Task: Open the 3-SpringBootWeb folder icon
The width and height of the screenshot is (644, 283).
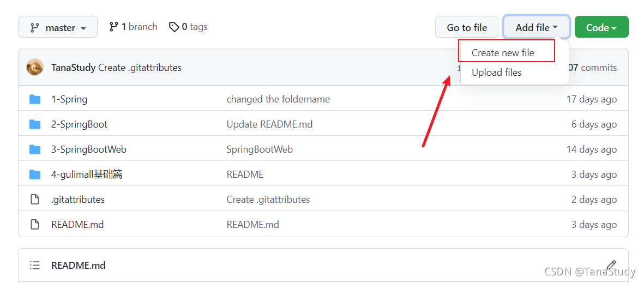Action: (35, 149)
